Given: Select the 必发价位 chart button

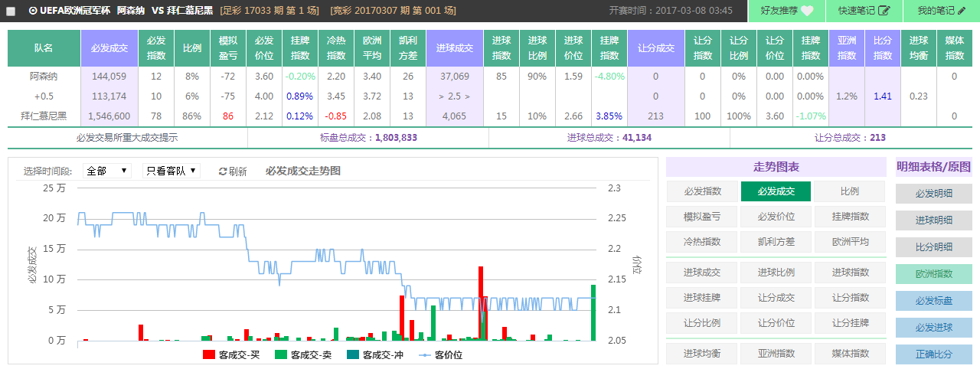Looking at the screenshot, I should pos(776,216).
